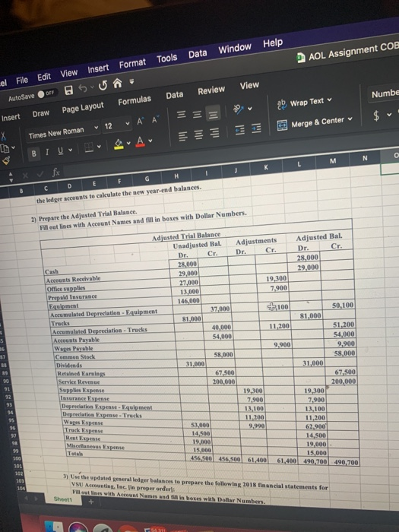The height and width of the screenshot is (532, 399).
Task: Toggle Bold formatting
Action: point(34,154)
